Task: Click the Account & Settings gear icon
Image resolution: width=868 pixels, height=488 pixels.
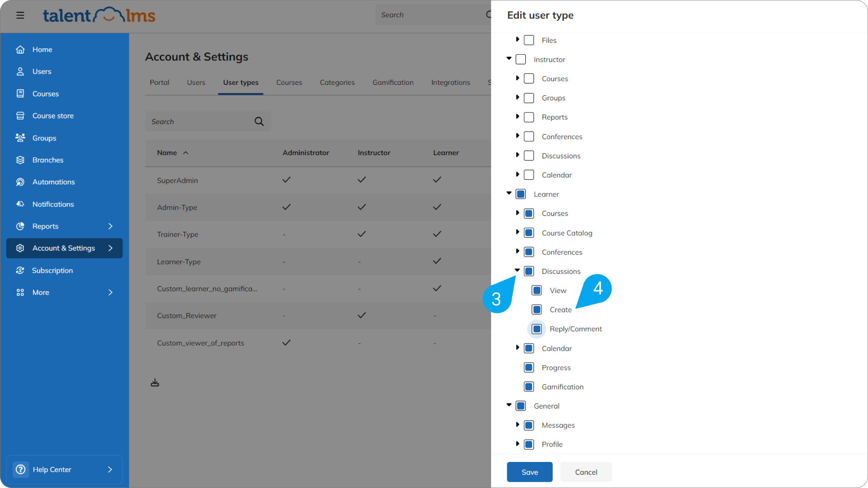Action: (20, 248)
